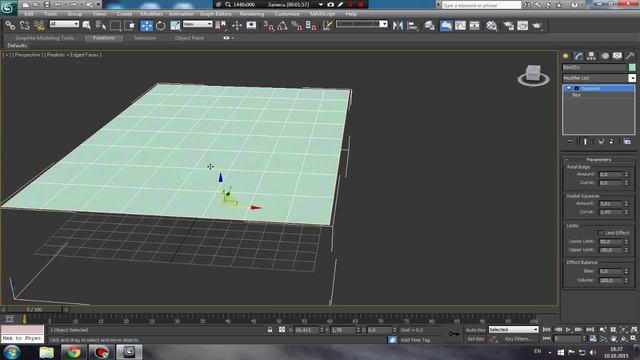Click the Axial Bulge Amount field
The height and width of the screenshot is (360, 640).
coord(610,174)
